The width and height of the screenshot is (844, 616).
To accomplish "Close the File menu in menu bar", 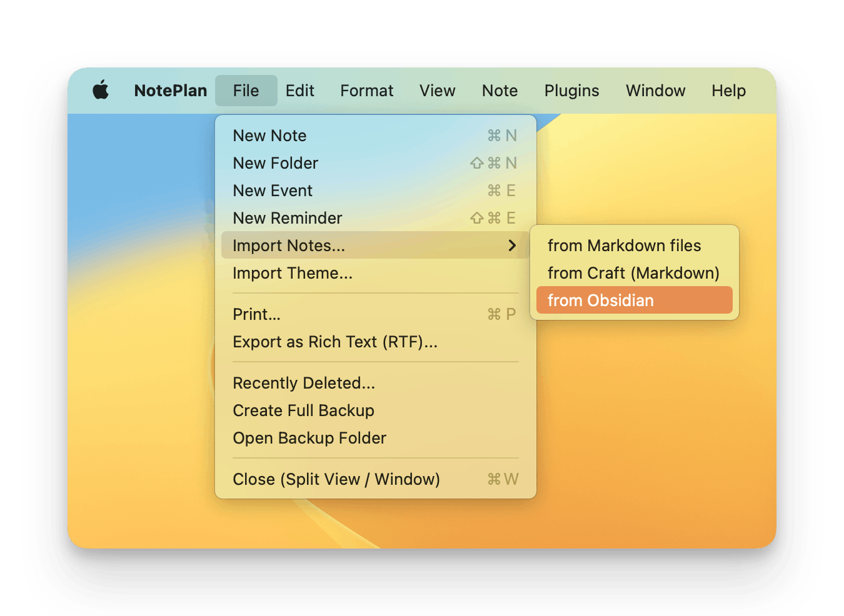I will tap(246, 91).
